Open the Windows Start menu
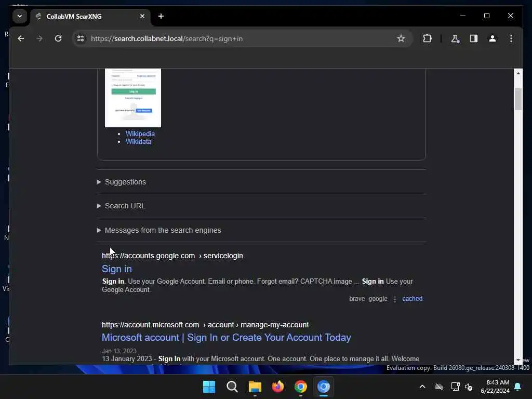This screenshot has height=399, width=532. coord(209,387)
